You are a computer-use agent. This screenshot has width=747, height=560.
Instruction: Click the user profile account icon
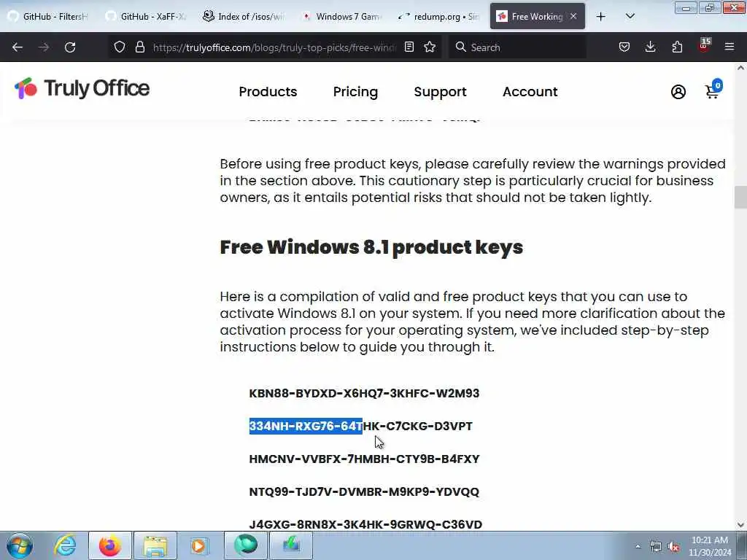coord(678,92)
